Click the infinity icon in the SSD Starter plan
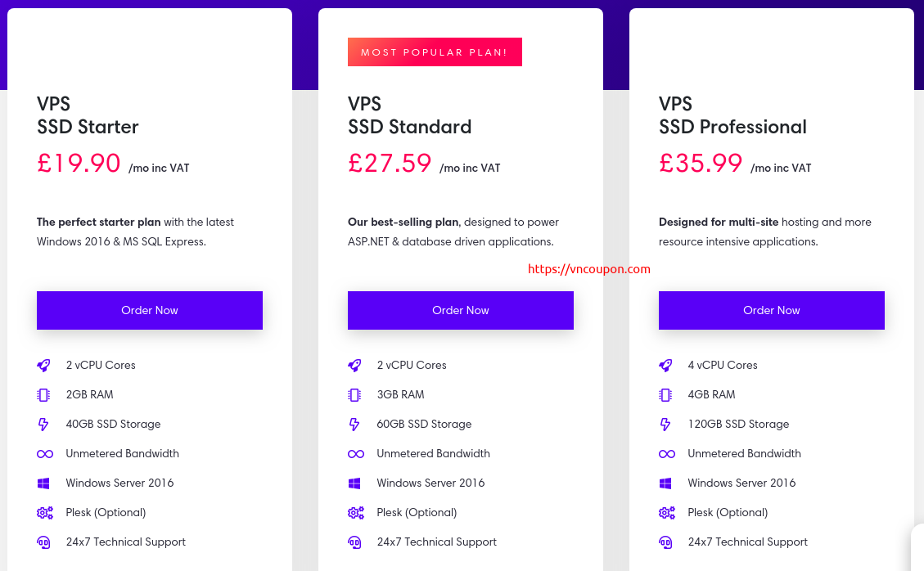Image resolution: width=924 pixels, height=571 pixels. pyautogui.click(x=45, y=454)
